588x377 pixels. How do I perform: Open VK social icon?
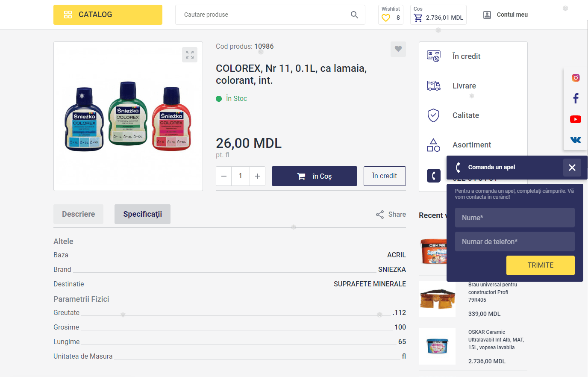click(x=576, y=140)
